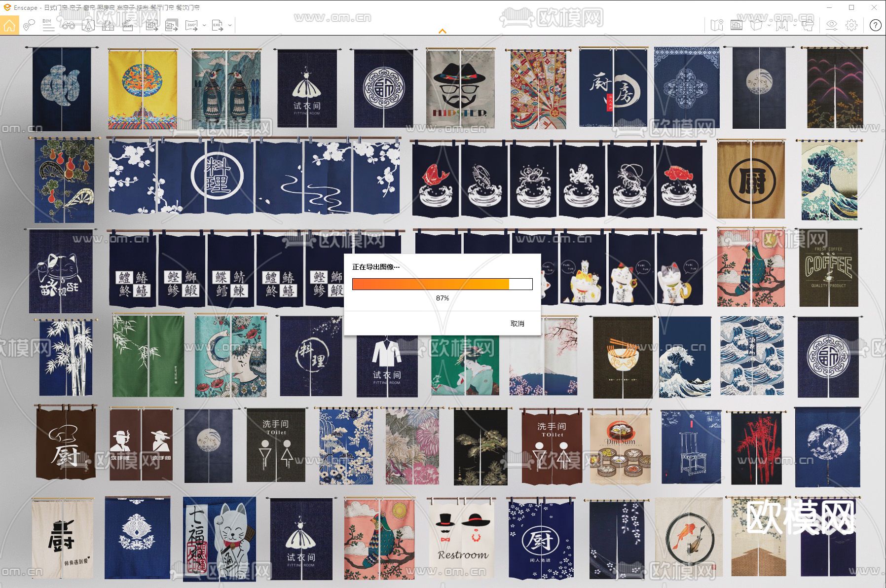This screenshot has width=886, height=588.
Task: Click the batch rendering export icon
Action: 172,25
